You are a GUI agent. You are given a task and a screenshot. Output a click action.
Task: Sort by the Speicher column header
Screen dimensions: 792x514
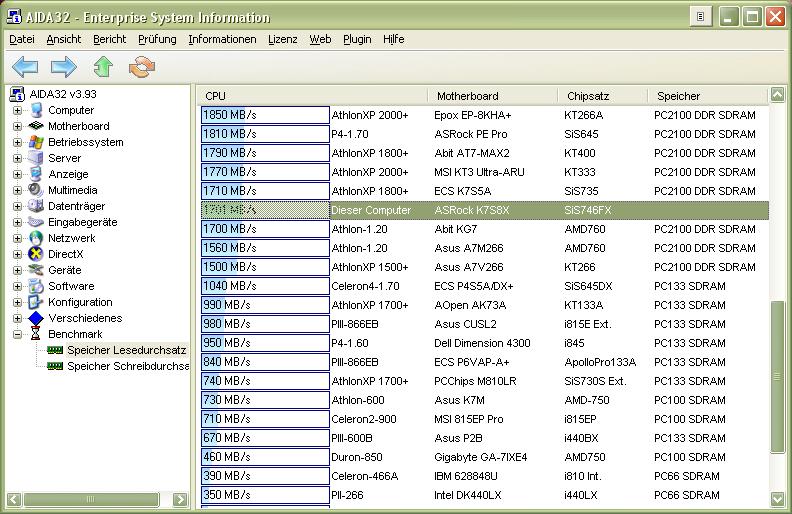click(x=708, y=95)
